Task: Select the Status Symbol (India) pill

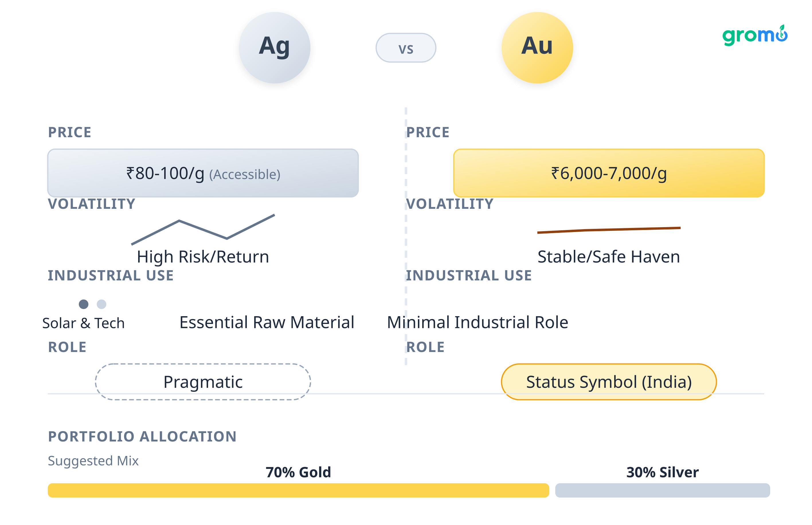Action: [x=609, y=382]
